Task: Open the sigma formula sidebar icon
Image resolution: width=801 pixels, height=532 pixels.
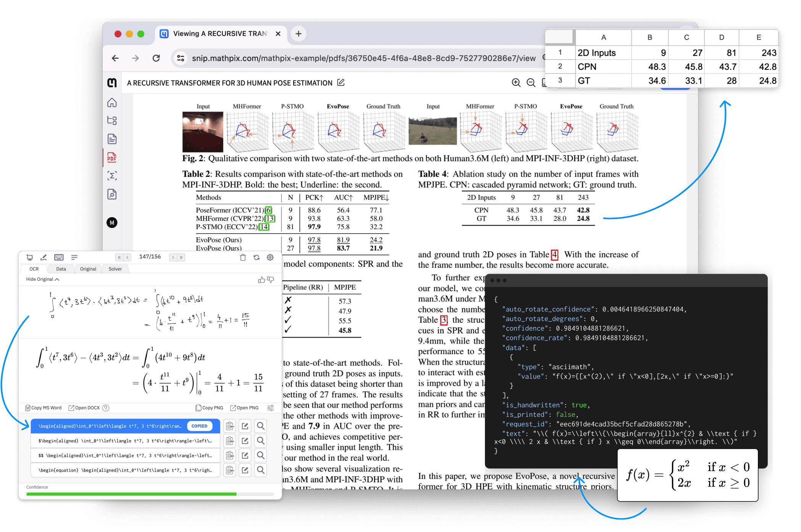Action: [x=112, y=176]
